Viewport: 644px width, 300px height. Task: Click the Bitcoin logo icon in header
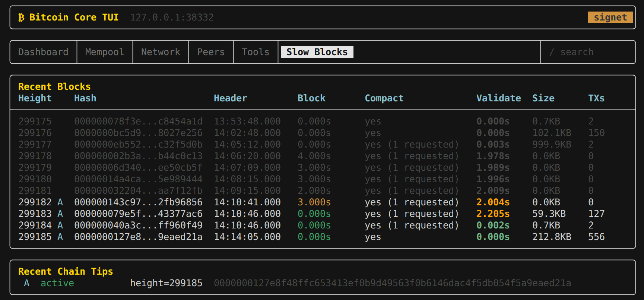pyautogui.click(x=21, y=18)
